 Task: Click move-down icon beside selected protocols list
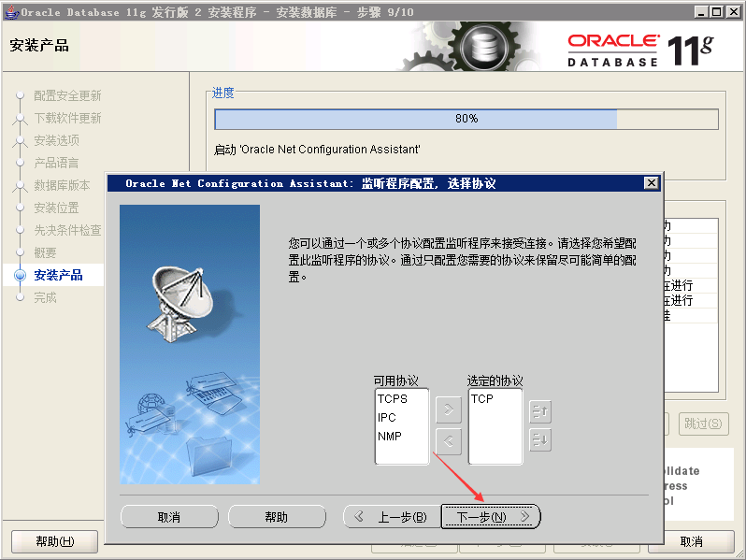540,439
